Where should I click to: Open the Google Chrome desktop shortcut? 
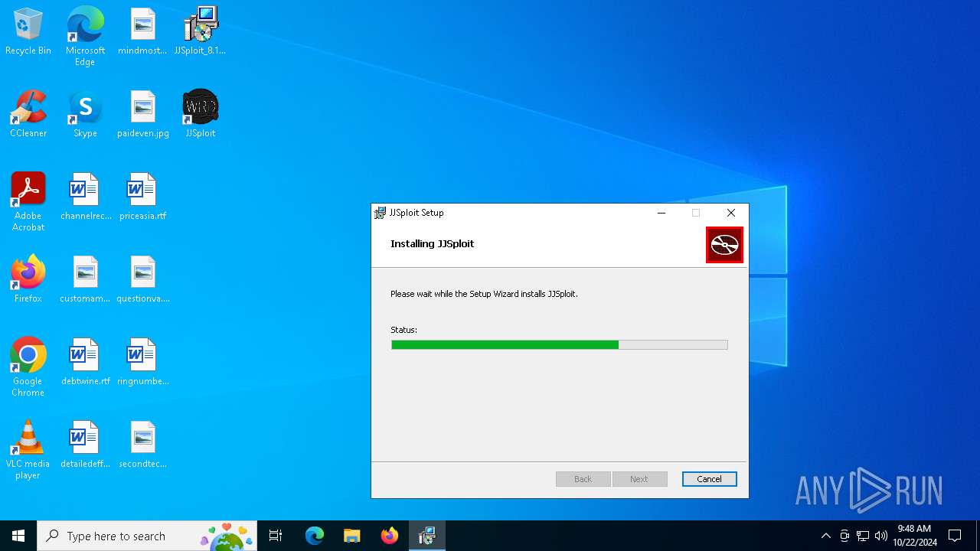pos(28,367)
